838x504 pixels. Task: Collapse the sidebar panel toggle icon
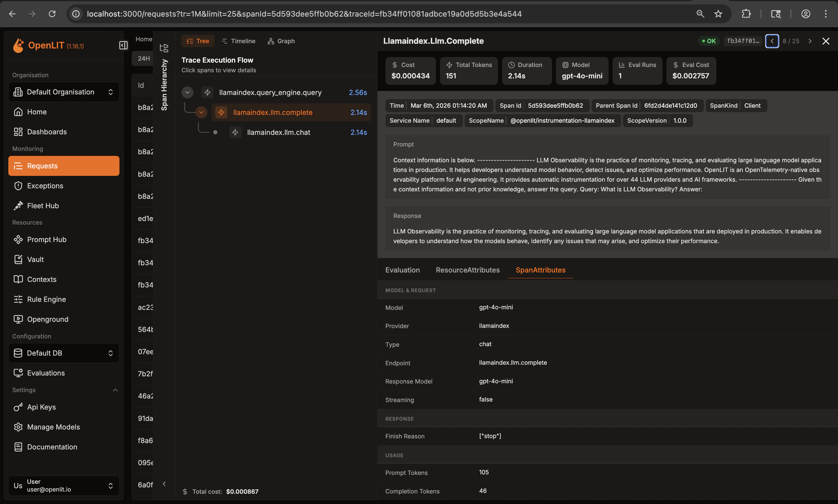pyautogui.click(x=123, y=45)
